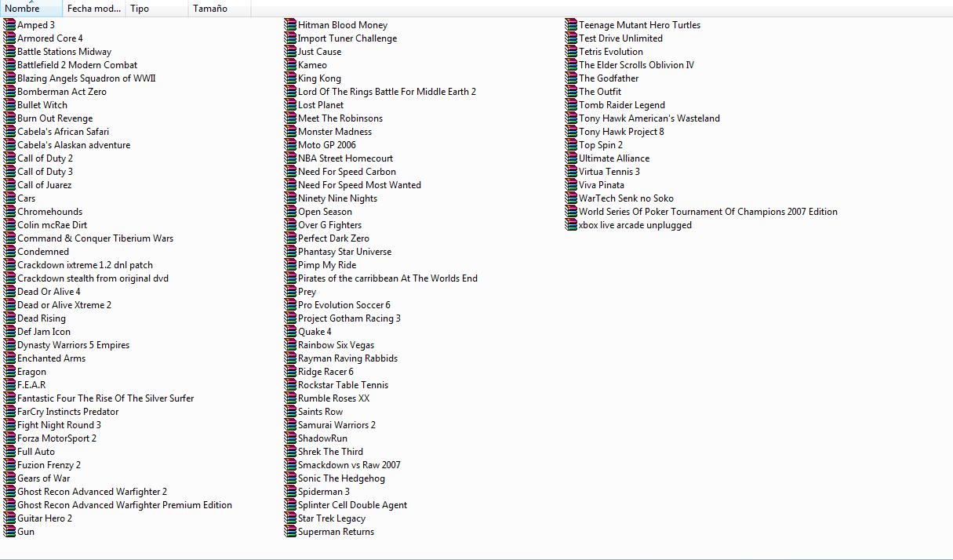This screenshot has height=560, width=953.
Task: Select Dynasty Warriors 5 Empires
Action: tap(74, 345)
